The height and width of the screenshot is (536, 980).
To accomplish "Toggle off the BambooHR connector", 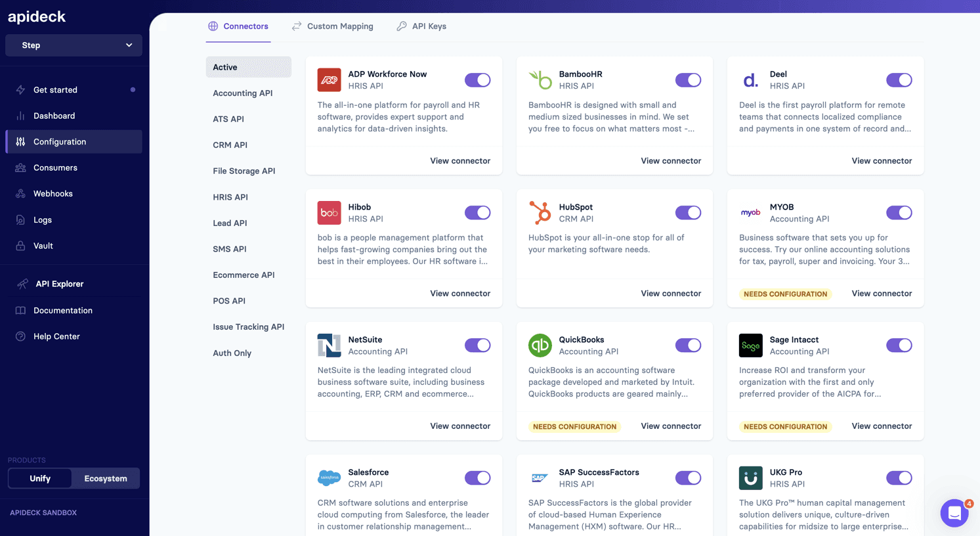I will (x=688, y=80).
